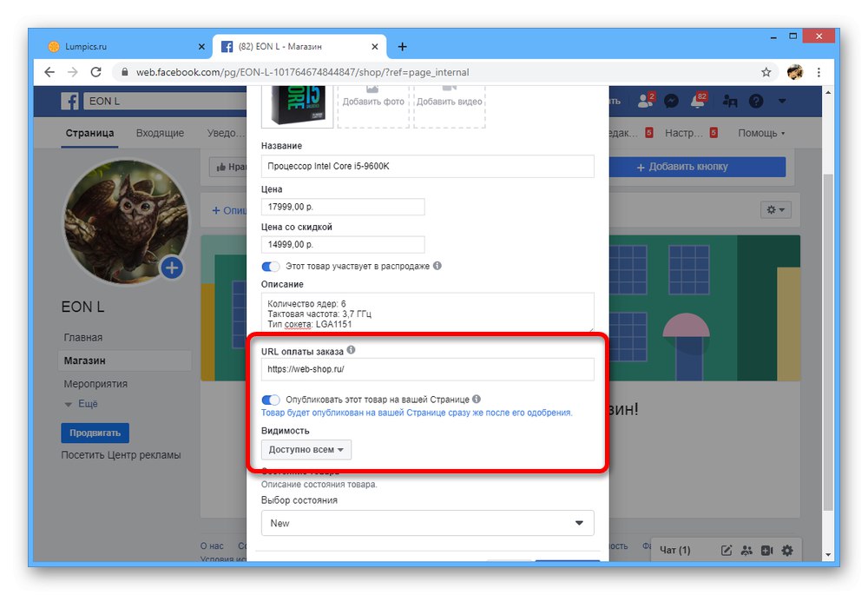Close the Lumpics.ru tab
Screen dimensions: 868x595
(x=201, y=47)
